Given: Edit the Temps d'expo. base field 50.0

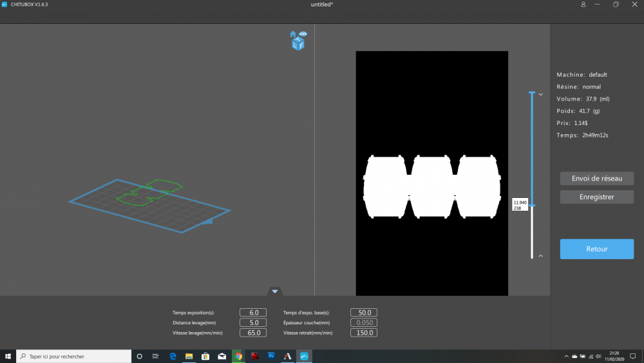Looking at the screenshot, I should coord(364,313).
